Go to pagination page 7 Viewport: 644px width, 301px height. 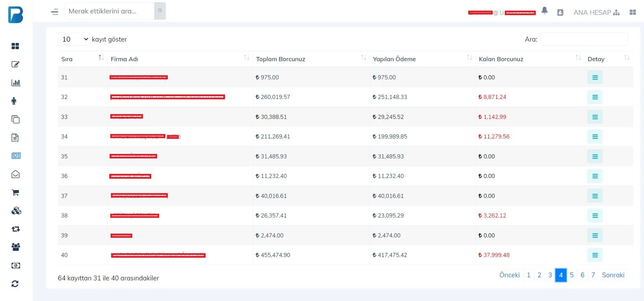(593, 275)
